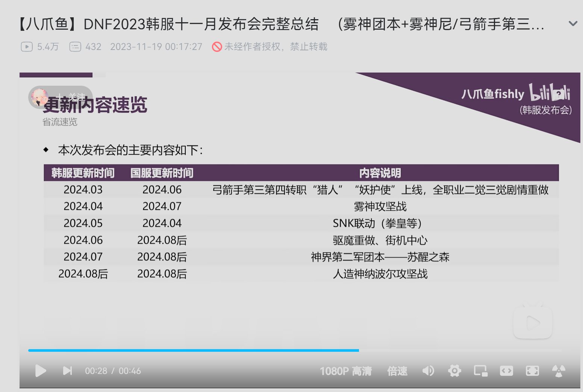Click the 00:46 total duration
Screen dimensions: 583x392
(x=130, y=371)
